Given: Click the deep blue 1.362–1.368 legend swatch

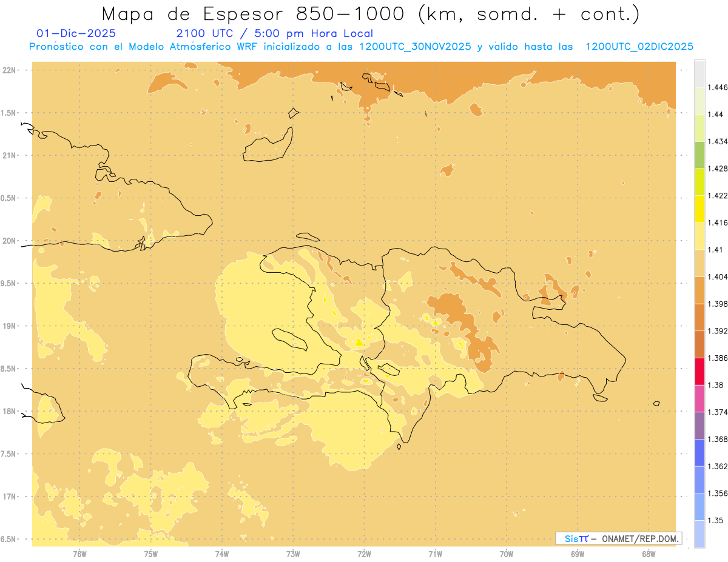Looking at the screenshot, I should (x=699, y=452).
